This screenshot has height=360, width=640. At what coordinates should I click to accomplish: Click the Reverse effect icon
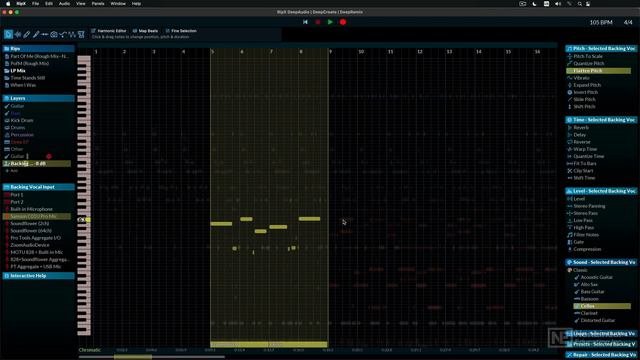[569, 142]
